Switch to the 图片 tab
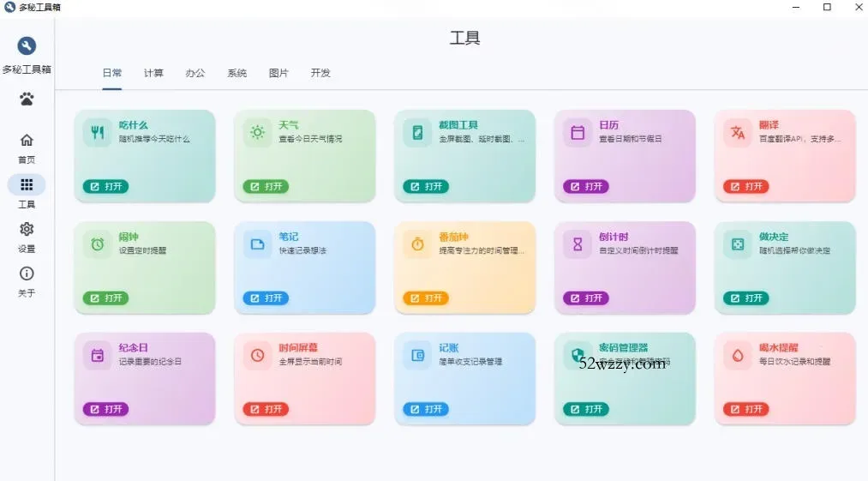This screenshot has height=481, width=868. coord(278,73)
